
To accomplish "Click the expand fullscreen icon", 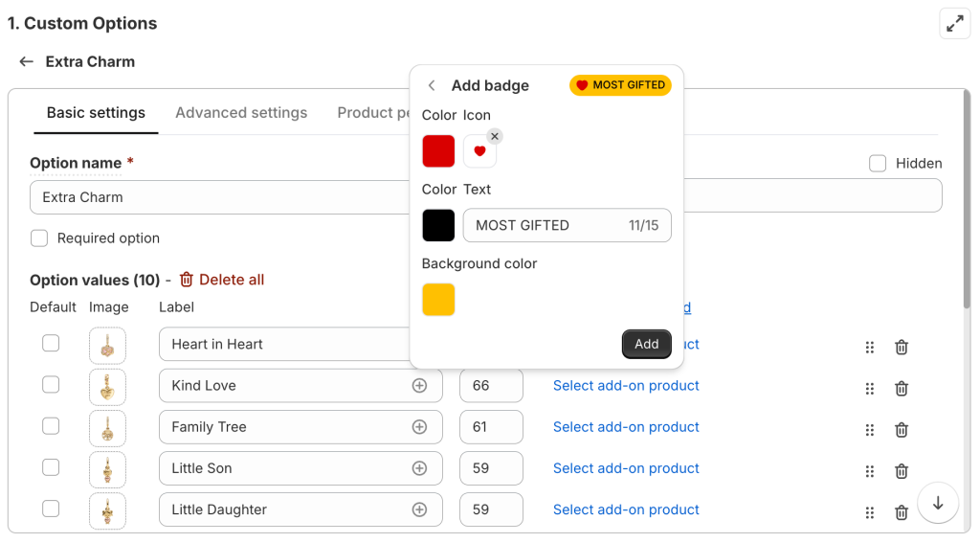I will click(x=954, y=24).
